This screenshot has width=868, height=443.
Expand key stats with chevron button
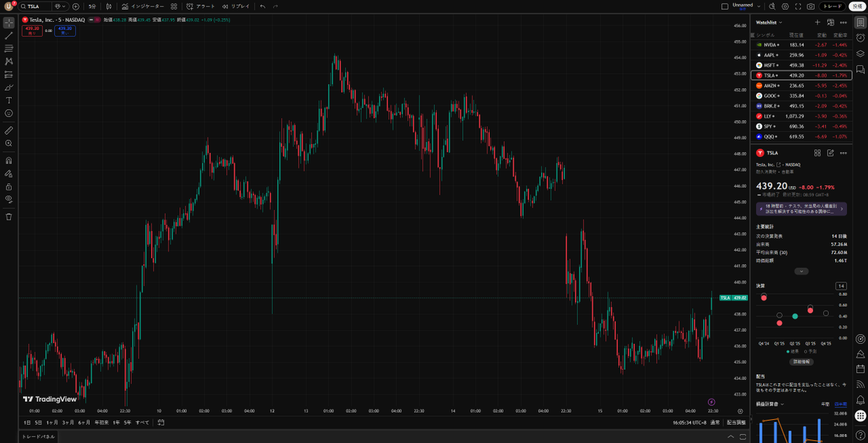pos(801,271)
